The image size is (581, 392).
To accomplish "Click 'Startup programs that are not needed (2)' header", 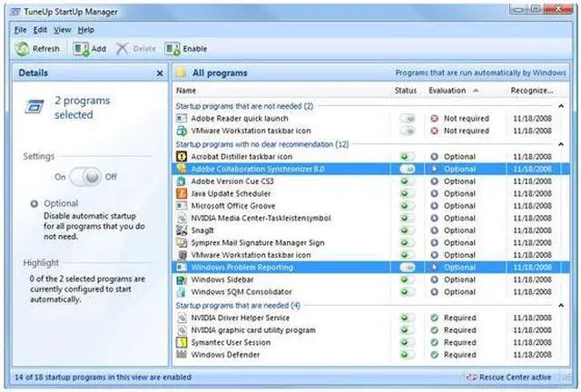I will point(244,106).
